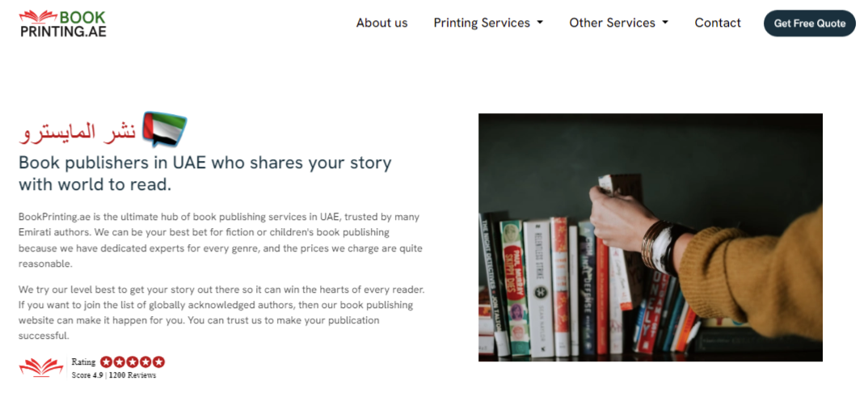
Task: Expand the Printing Services dropdown menu
Action: click(x=488, y=23)
